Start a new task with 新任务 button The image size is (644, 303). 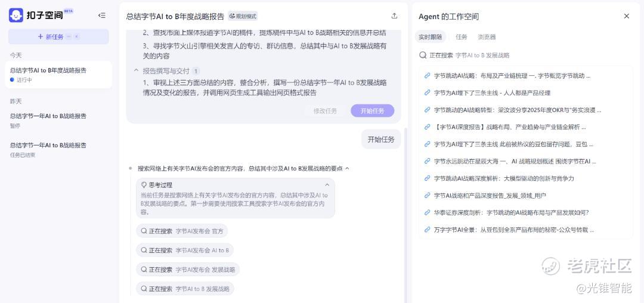(x=58, y=36)
